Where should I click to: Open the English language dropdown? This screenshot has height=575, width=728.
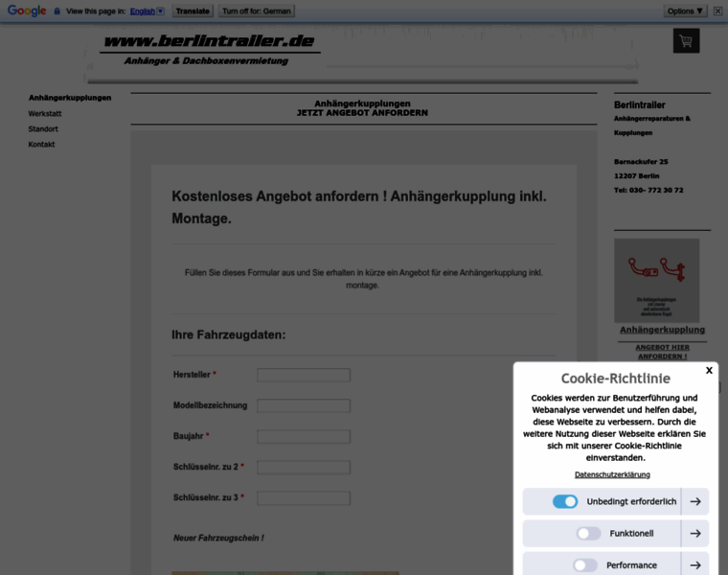tap(147, 11)
